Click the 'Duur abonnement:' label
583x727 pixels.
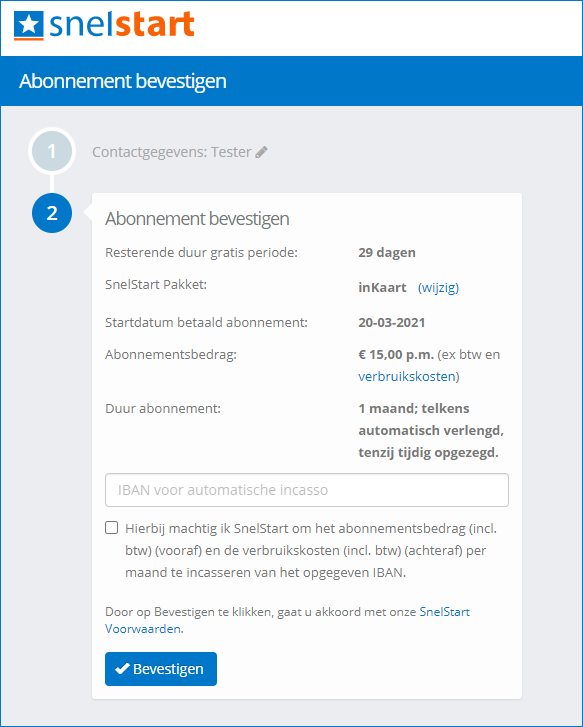click(163, 408)
